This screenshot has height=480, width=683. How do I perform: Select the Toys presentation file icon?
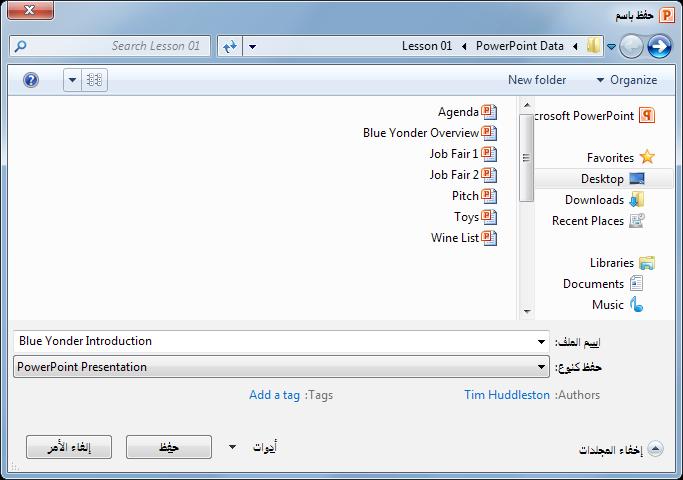tap(489, 216)
